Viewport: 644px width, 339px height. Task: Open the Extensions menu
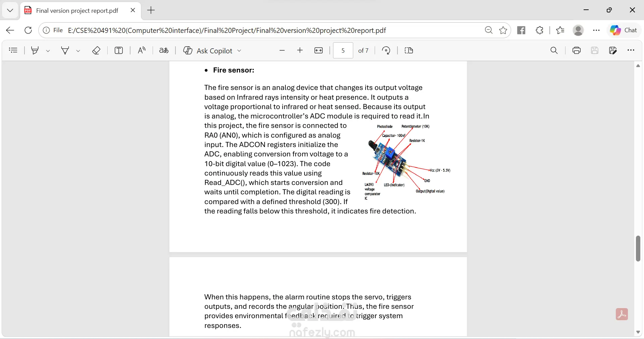pos(539,30)
